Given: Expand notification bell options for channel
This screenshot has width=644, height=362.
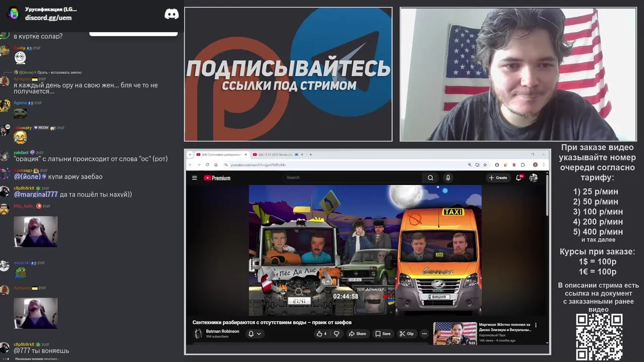Looking at the screenshot, I should (259, 333).
